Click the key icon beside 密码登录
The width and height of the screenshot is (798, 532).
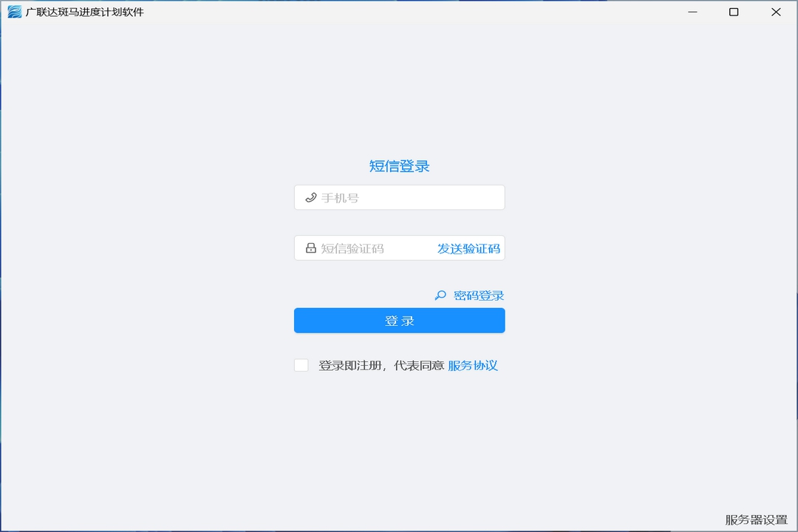(440, 296)
